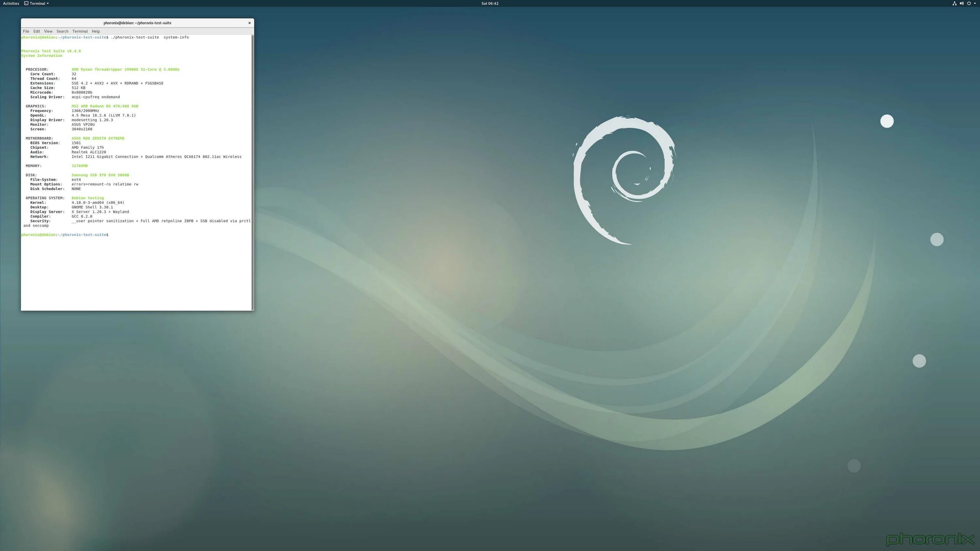Click the terminal vertical scrollbar
Viewport: 980px width, 551px height.
click(252, 171)
